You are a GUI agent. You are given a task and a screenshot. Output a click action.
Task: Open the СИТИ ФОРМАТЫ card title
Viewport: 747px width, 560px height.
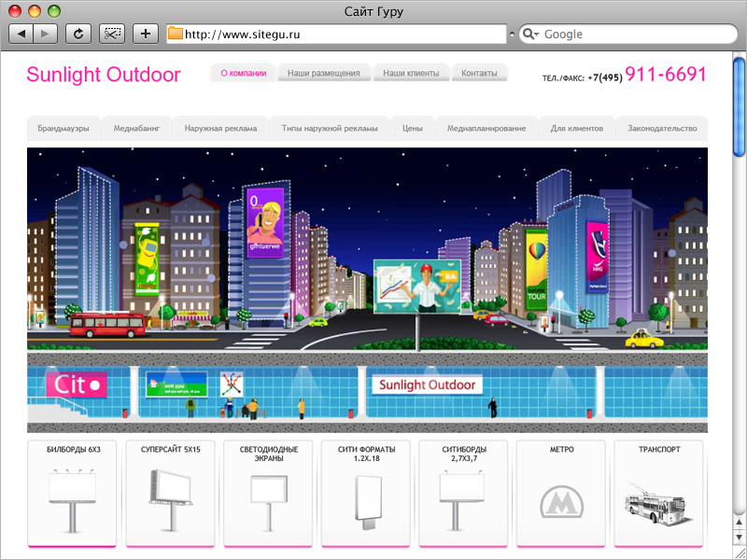366,454
